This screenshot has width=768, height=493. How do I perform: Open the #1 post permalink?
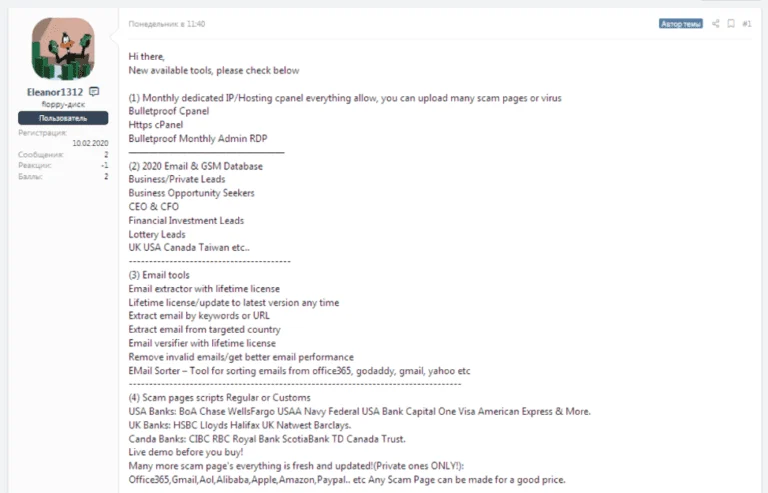tap(746, 23)
